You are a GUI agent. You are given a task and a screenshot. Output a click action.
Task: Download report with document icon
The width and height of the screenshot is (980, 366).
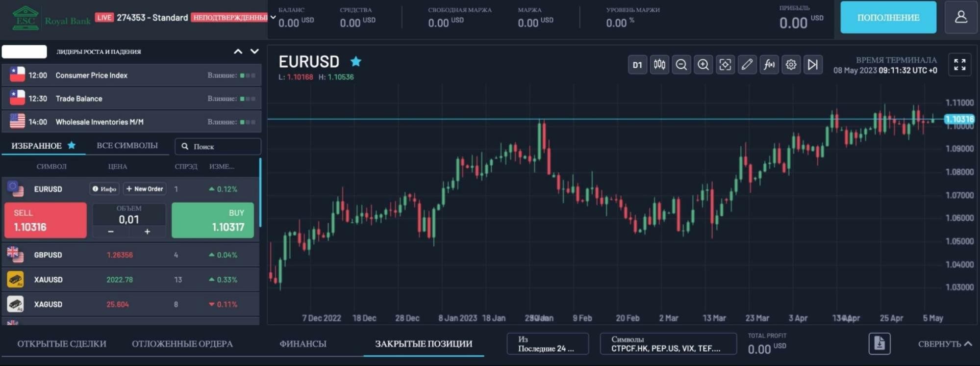(879, 344)
